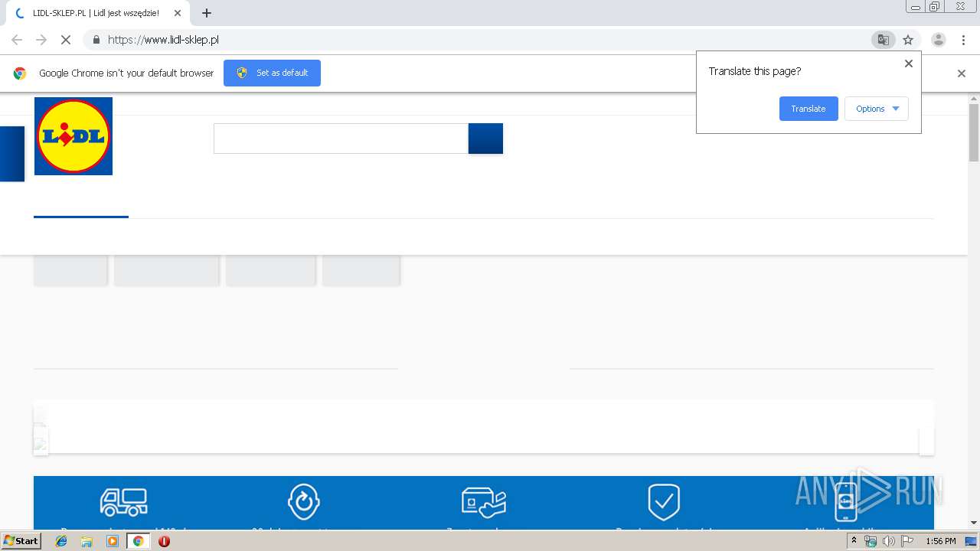Click the Lidl logo

(x=73, y=136)
